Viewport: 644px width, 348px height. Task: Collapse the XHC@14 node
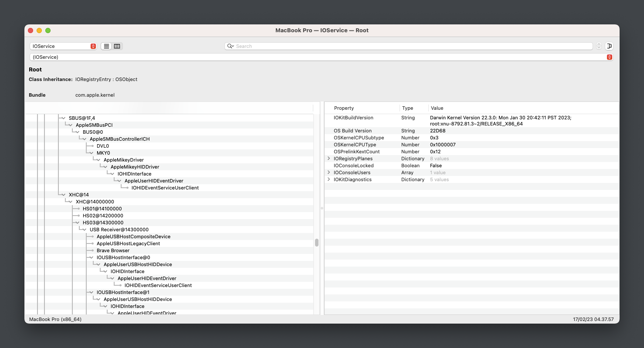point(64,195)
